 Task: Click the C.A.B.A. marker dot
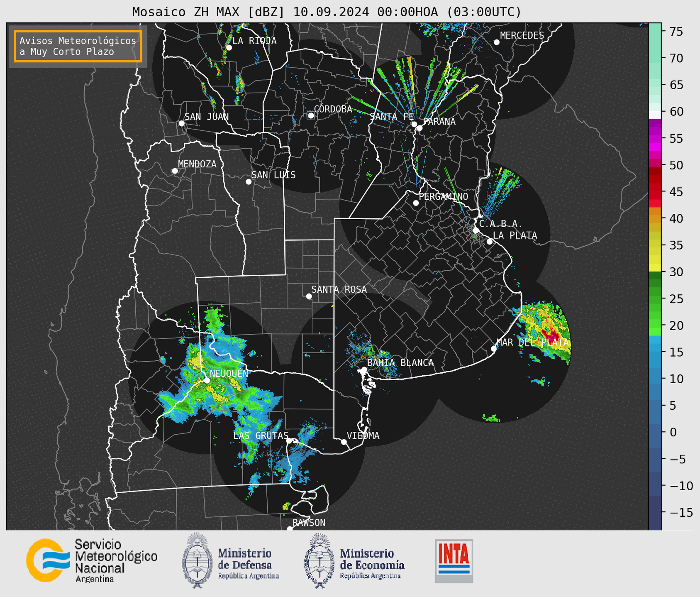[x=476, y=230]
